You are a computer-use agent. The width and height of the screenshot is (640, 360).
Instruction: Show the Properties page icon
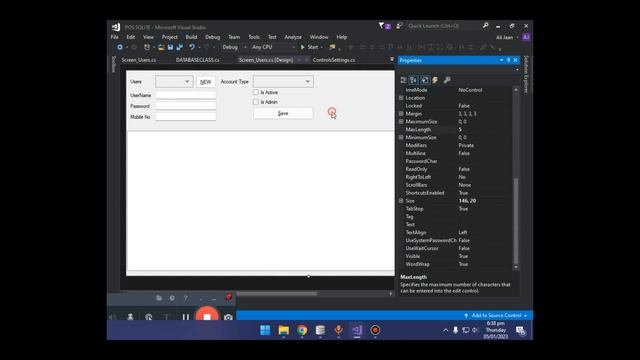pyautogui.click(x=424, y=80)
